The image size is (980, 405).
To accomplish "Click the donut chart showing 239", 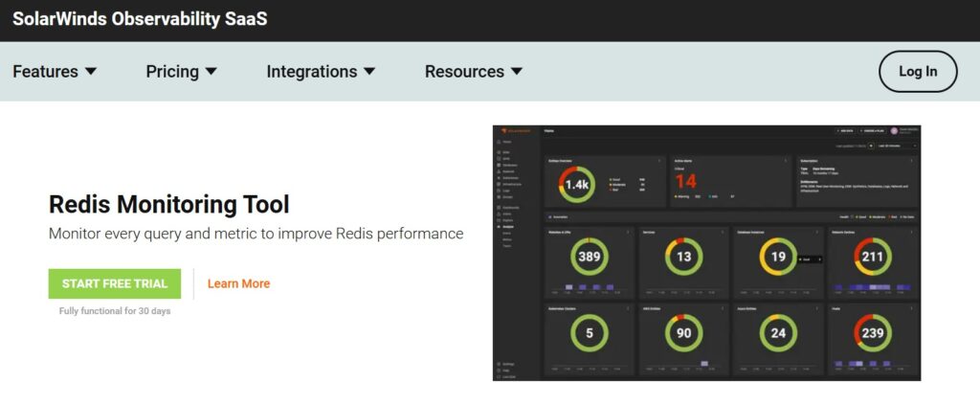I will click(x=872, y=333).
